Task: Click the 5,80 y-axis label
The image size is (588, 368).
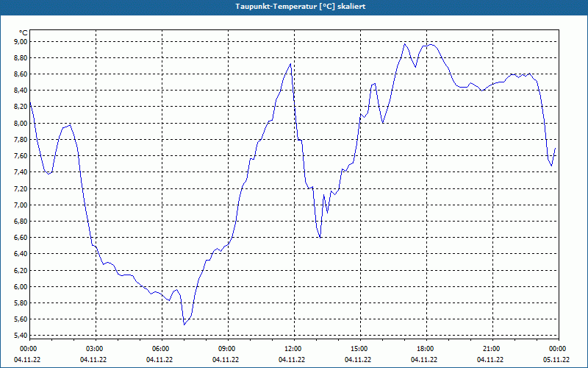Action: pos(21,303)
